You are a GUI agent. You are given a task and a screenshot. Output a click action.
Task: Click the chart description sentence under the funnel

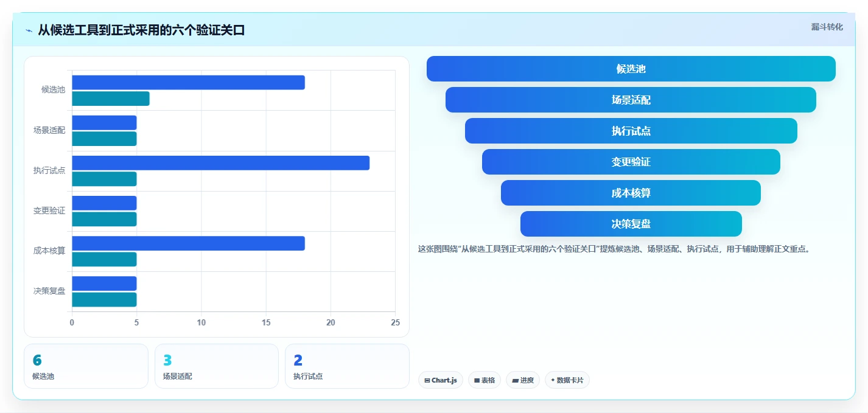tap(614, 249)
